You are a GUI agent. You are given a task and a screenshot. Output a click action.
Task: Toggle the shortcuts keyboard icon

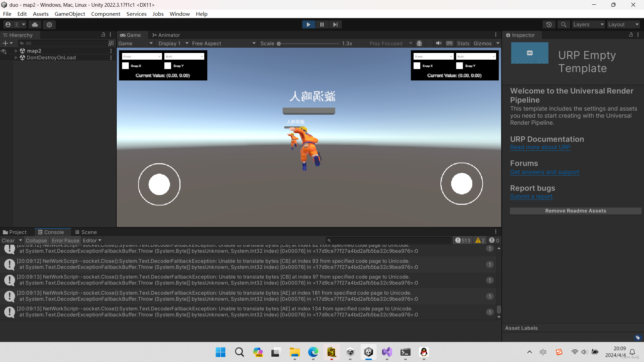[x=449, y=43]
